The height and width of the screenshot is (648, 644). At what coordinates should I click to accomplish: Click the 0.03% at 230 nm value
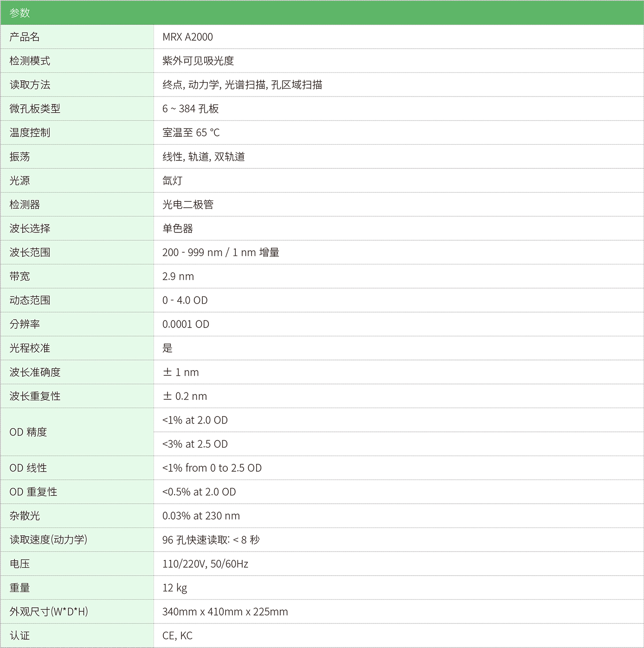coord(201,516)
